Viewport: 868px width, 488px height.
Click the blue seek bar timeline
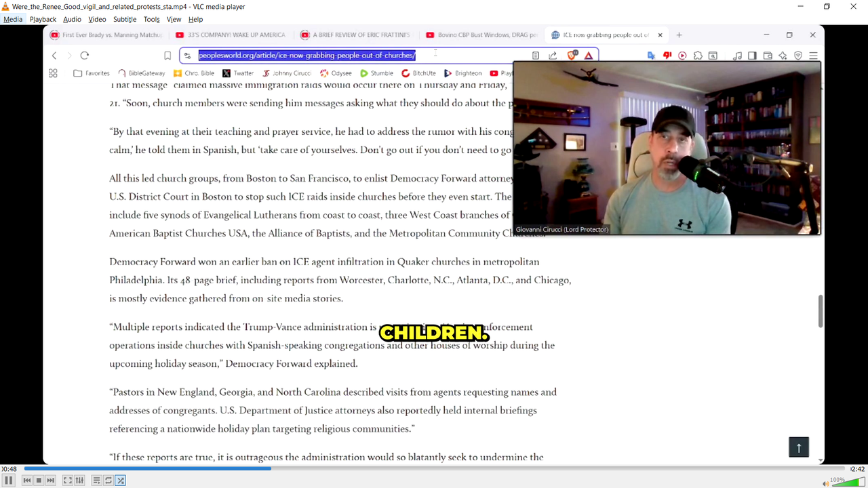(x=434, y=468)
